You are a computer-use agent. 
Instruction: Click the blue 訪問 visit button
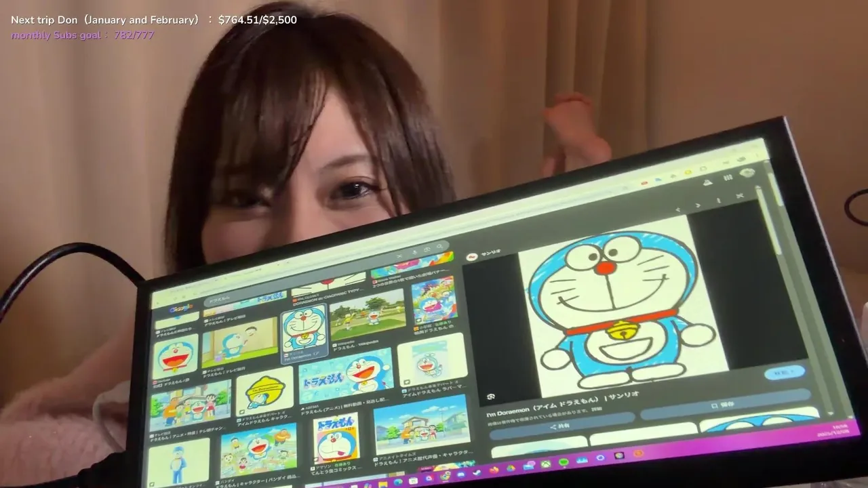tap(785, 371)
